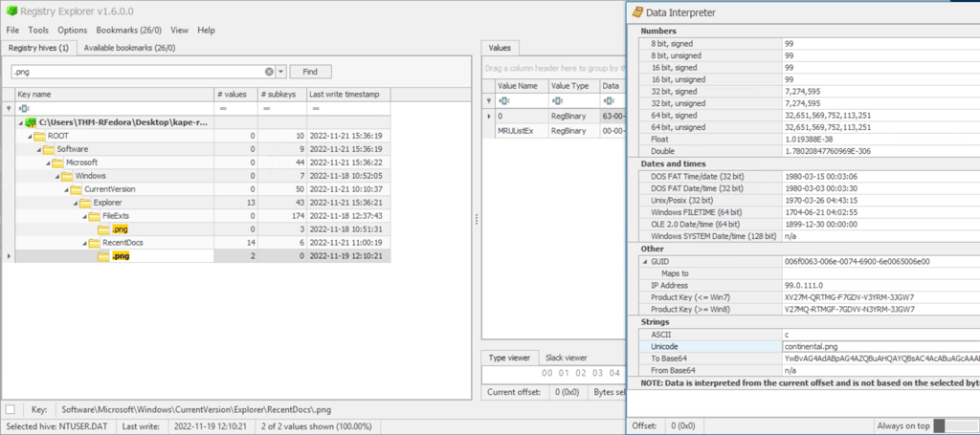
Task: Sort by # values column header
Action: 235,95
